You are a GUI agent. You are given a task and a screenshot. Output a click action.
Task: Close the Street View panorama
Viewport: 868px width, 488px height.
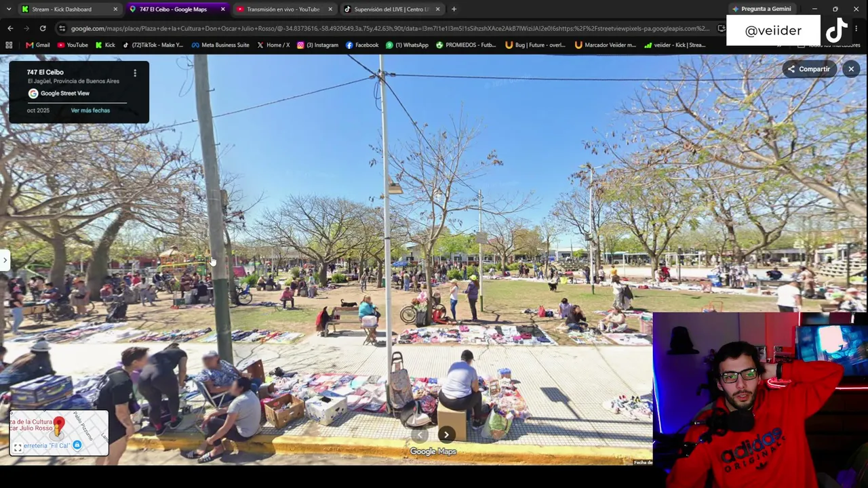[851, 69]
